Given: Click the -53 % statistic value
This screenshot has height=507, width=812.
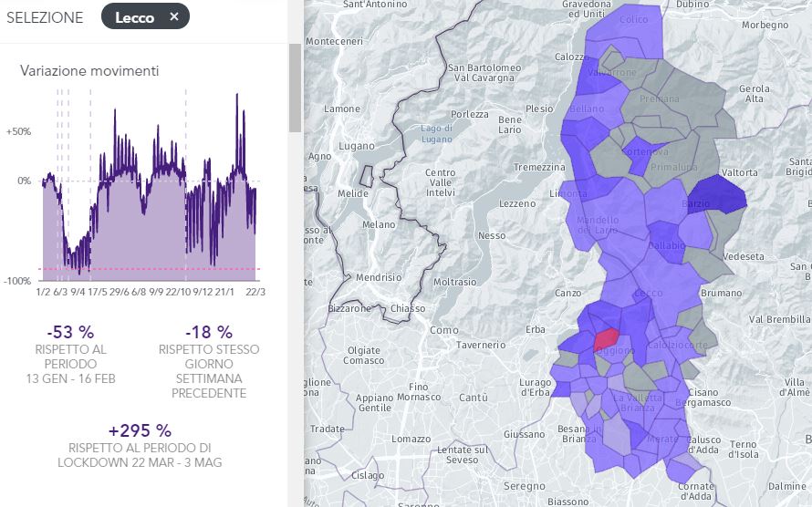Looking at the screenshot, I should point(70,332).
